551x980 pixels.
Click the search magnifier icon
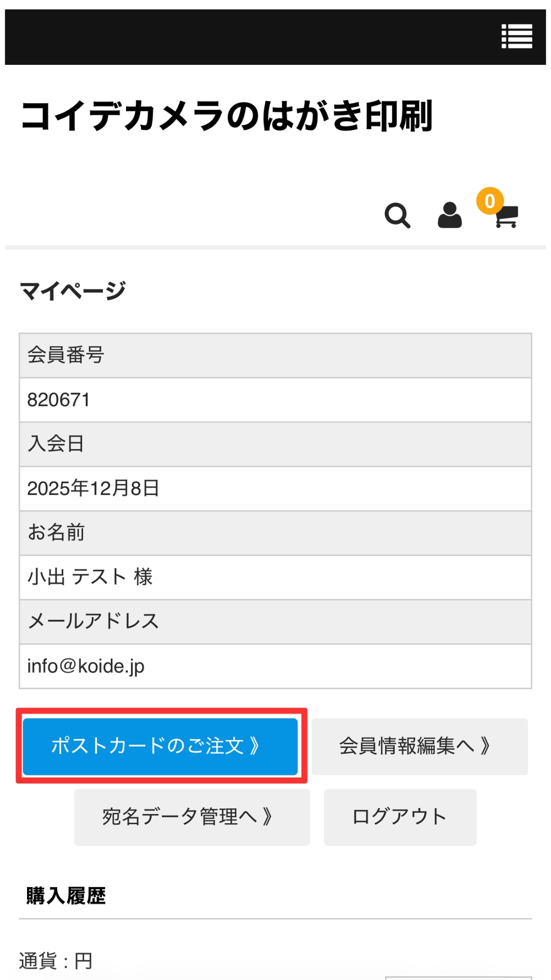pyautogui.click(x=397, y=215)
